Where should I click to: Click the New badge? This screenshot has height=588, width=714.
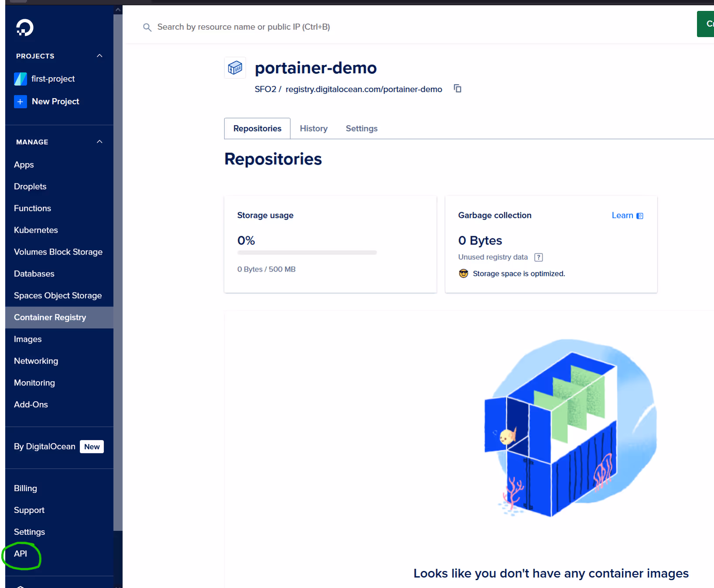(92, 447)
